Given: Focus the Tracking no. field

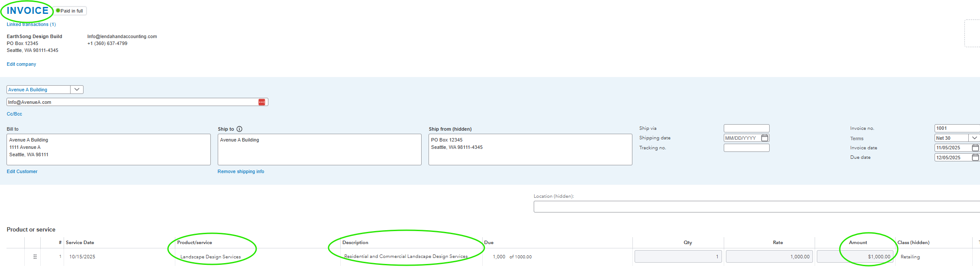Looking at the screenshot, I should pos(746,148).
